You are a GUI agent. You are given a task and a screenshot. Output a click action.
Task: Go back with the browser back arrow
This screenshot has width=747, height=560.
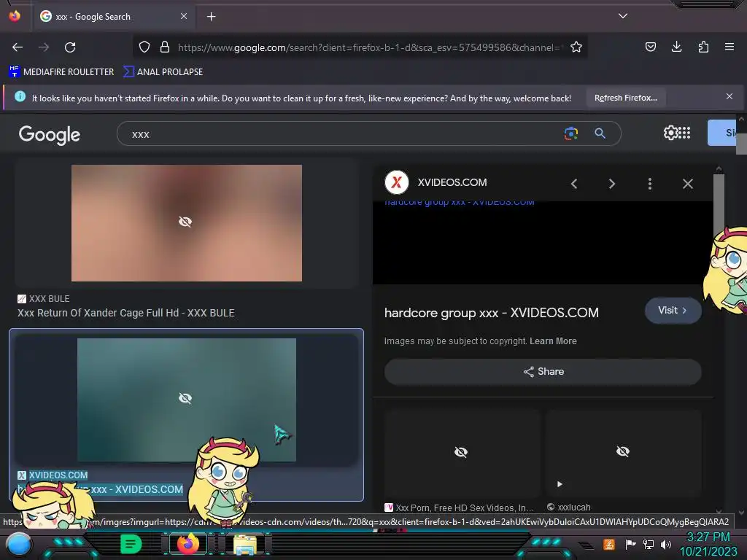[18, 47]
